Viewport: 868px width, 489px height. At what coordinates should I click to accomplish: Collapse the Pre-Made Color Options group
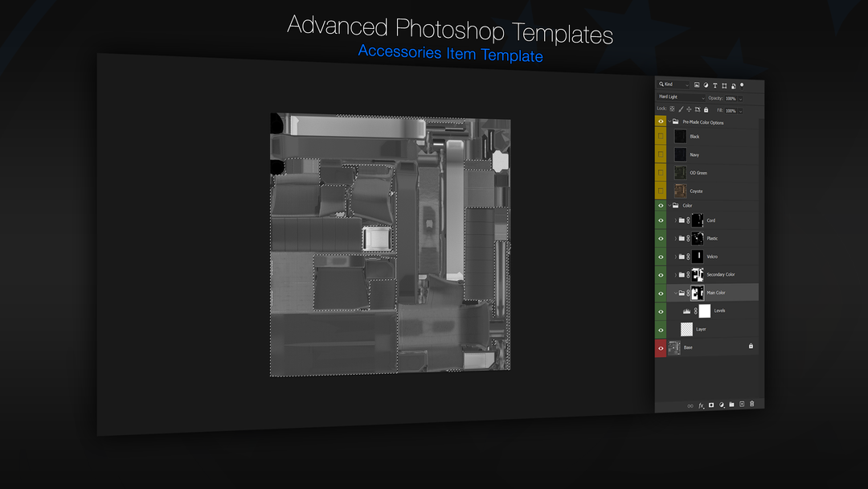(669, 121)
